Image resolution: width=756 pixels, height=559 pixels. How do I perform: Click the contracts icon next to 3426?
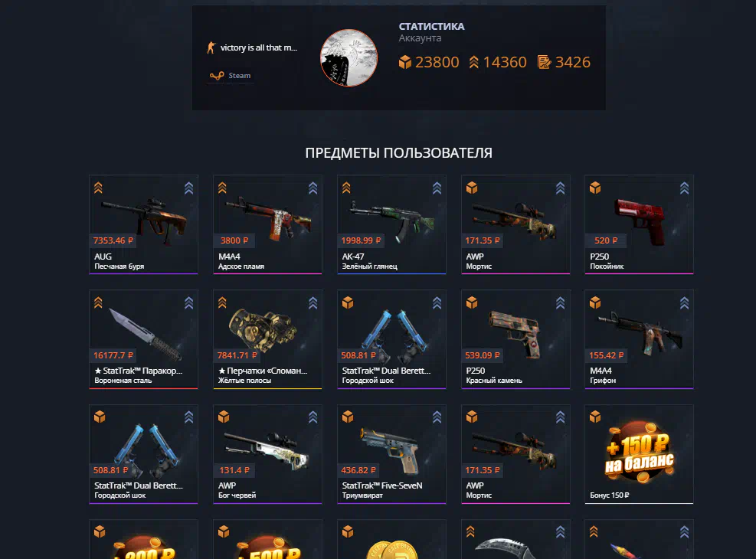544,62
